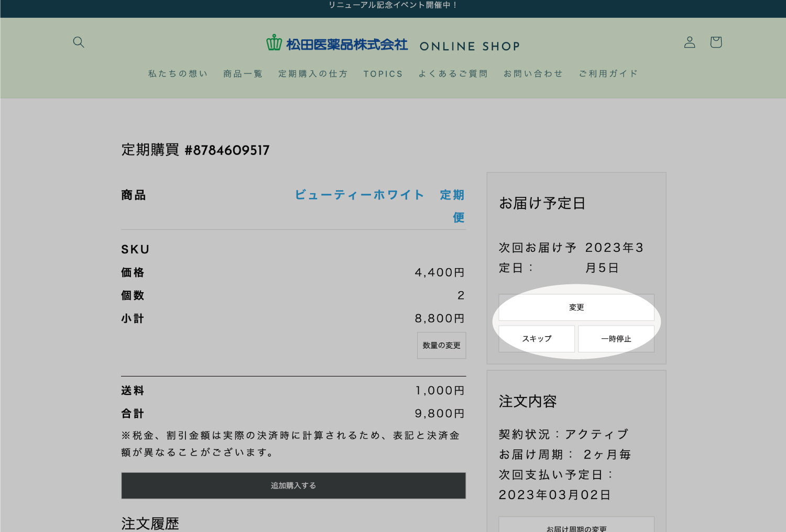Open the 商品一覧 menu item
The height and width of the screenshot is (532, 786).
coord(243,74)
